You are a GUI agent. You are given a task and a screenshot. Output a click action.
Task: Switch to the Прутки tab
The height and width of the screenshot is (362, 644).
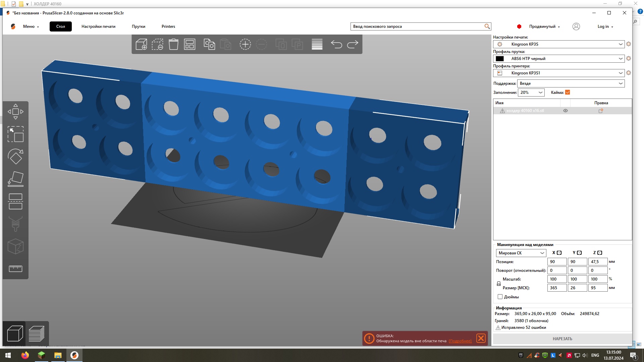click(138, 26)
